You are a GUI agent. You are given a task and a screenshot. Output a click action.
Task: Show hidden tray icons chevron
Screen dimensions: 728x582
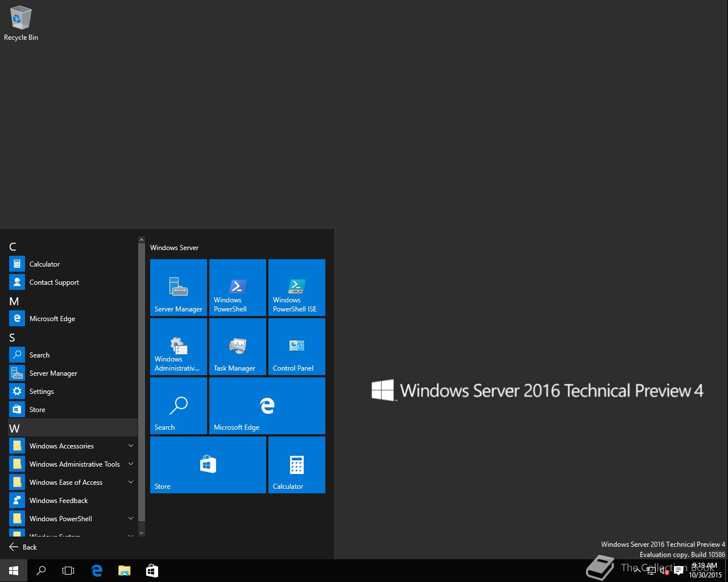click(x=638, y=571)
